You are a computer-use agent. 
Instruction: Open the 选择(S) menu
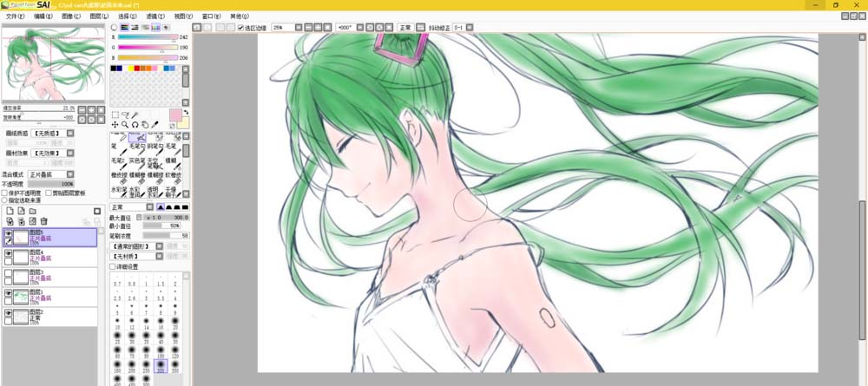pyautogui.click(x=128, y=16)
